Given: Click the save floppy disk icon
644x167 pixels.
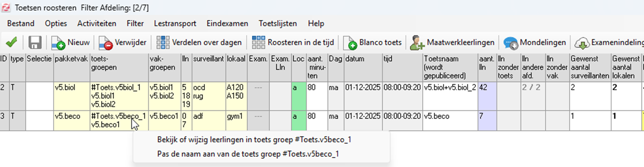Looking at the screenshot, I should point(35,43).
